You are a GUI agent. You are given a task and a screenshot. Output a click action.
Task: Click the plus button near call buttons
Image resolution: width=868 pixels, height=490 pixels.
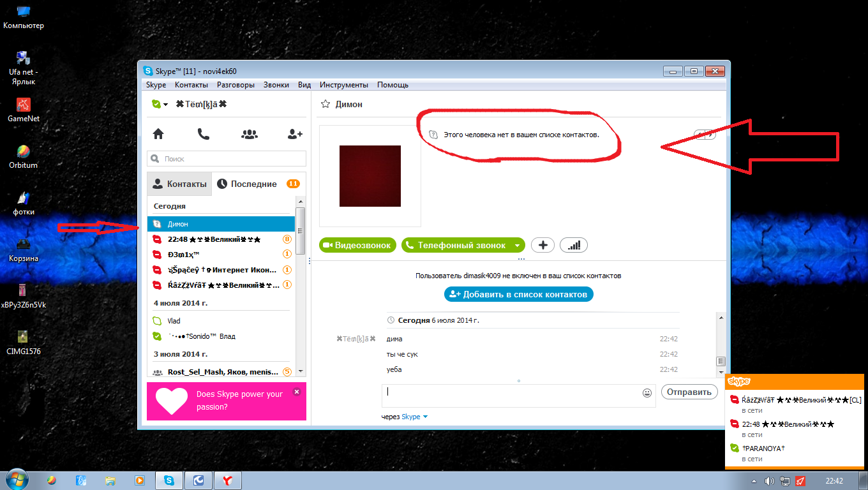click(x=542, y=245)
